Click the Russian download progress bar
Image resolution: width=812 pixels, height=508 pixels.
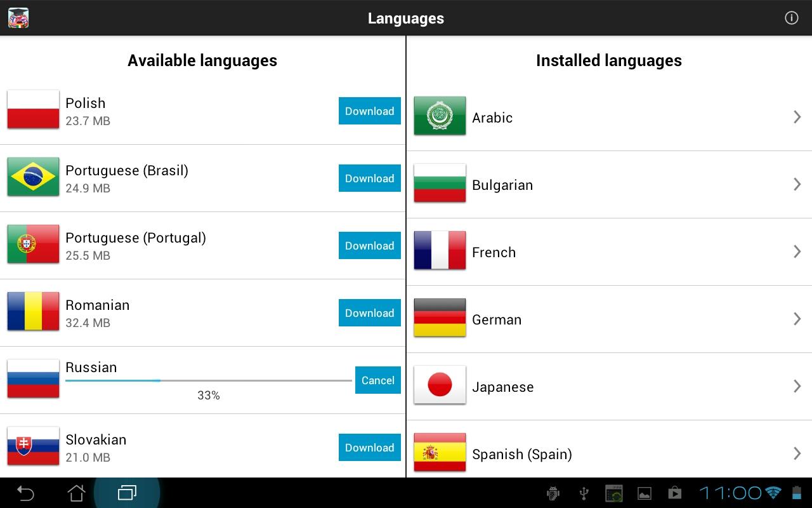point(209,380)
